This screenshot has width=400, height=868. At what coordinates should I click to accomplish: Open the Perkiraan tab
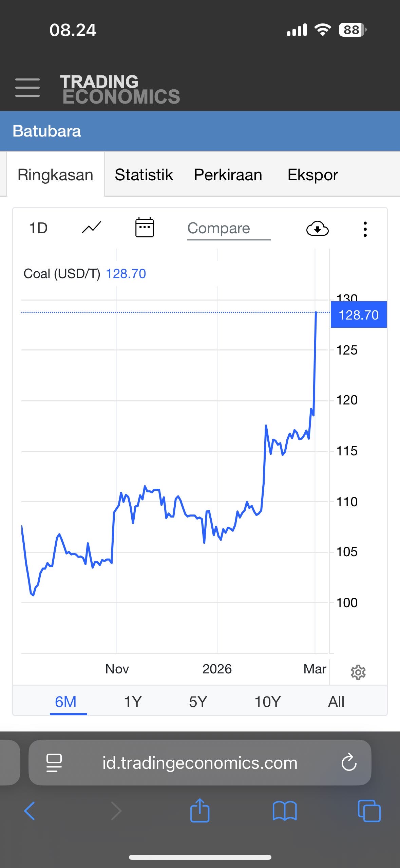tap(228, 175)
